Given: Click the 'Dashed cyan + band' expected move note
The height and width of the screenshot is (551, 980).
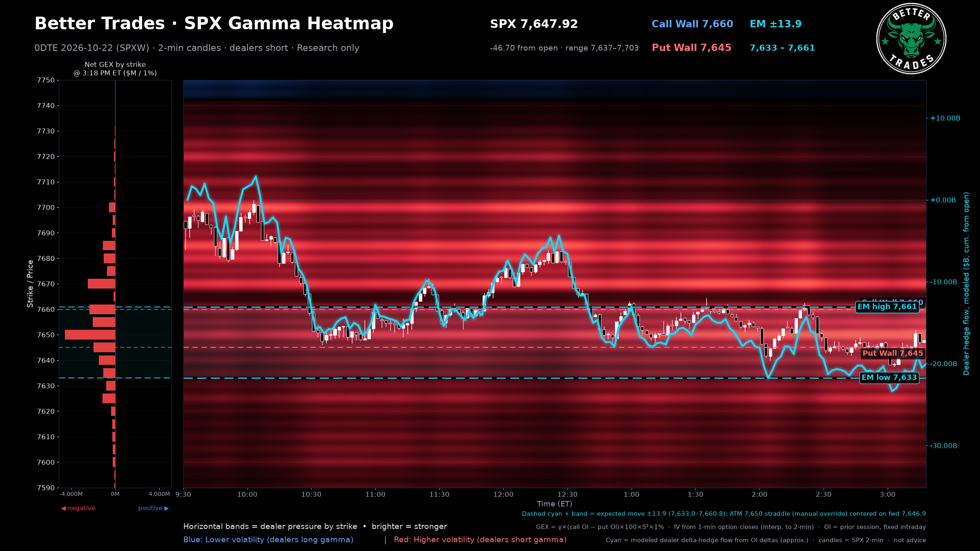Looking at the screenshot, I should tap(724, 514).
